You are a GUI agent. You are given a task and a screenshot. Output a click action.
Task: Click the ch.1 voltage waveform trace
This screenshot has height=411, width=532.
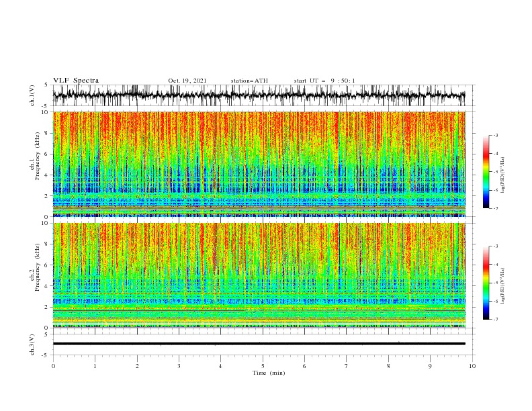click(x=259, y=95)
